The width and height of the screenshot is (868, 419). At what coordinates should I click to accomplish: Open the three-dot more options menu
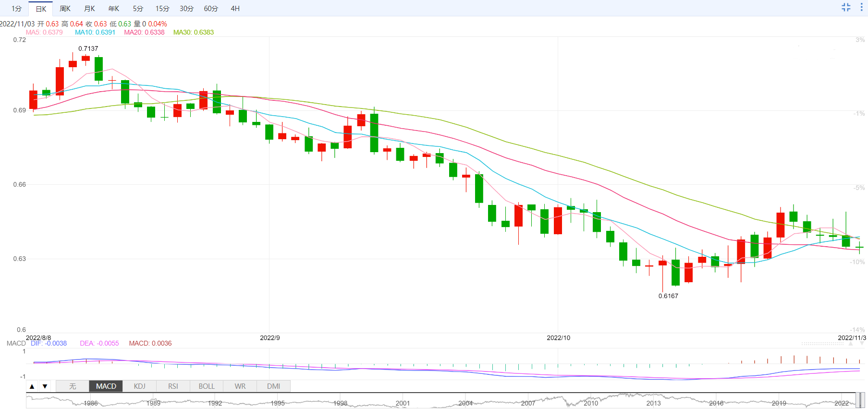coord(861,7)
